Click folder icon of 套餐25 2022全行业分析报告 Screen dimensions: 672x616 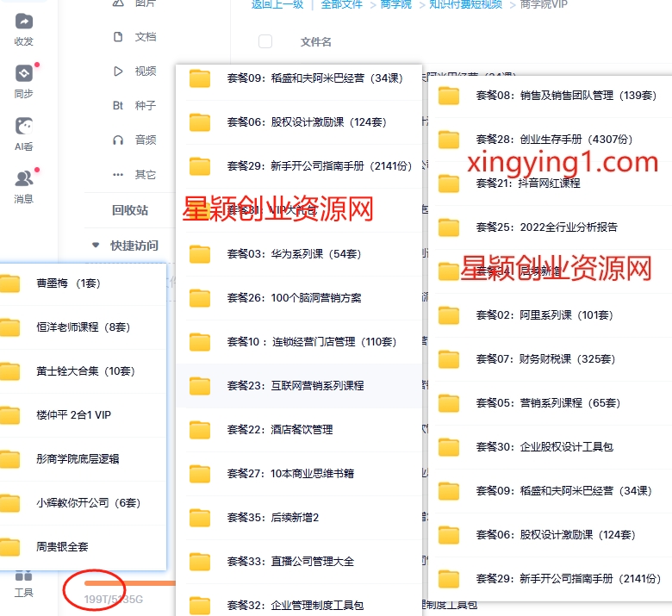[x=449, y=227]
